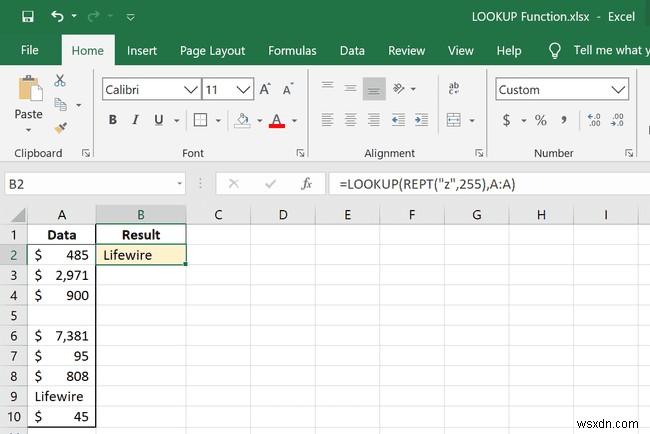Toggle Bold formatting
The height and width of the screenshot is (434, 650).
tap(112, 120)
